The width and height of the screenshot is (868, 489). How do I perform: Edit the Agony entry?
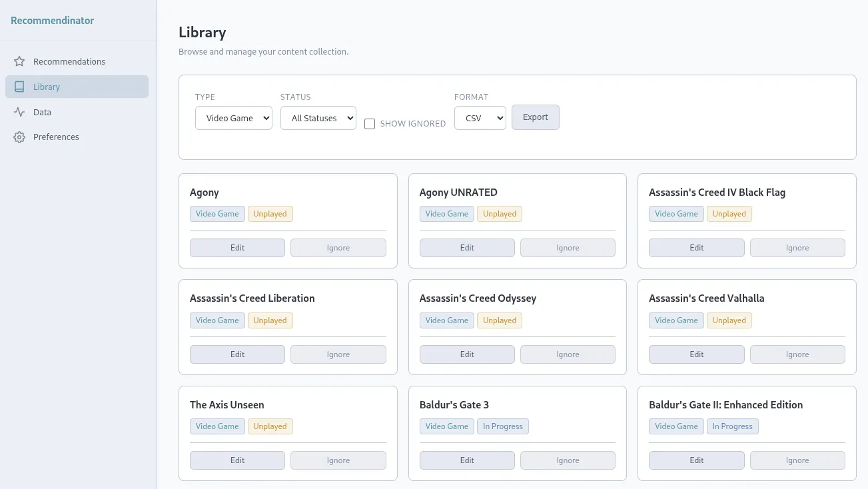237,248
